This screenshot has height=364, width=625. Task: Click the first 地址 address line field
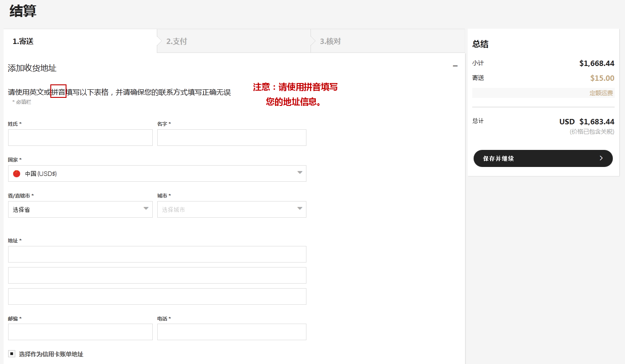coord(157,254)
